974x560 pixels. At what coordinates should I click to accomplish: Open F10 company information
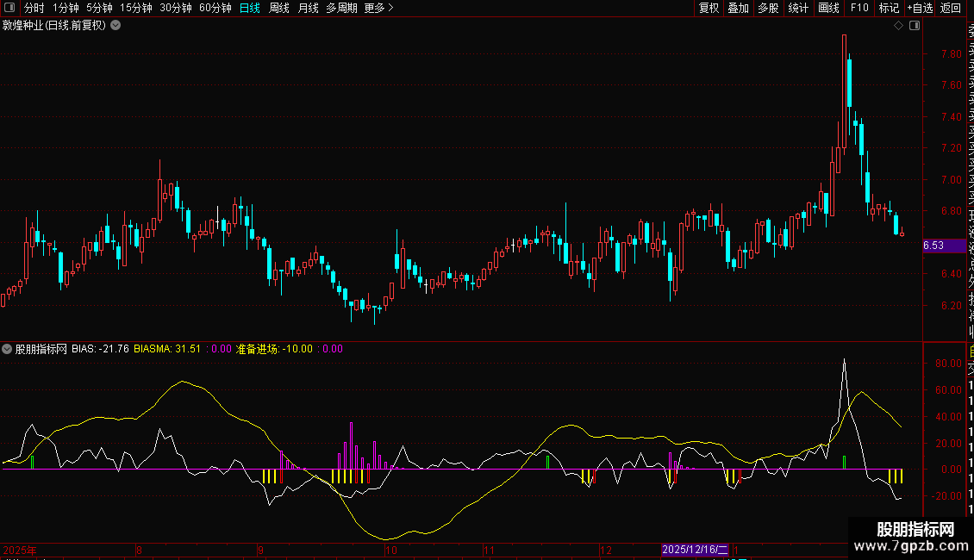[859, 8]
